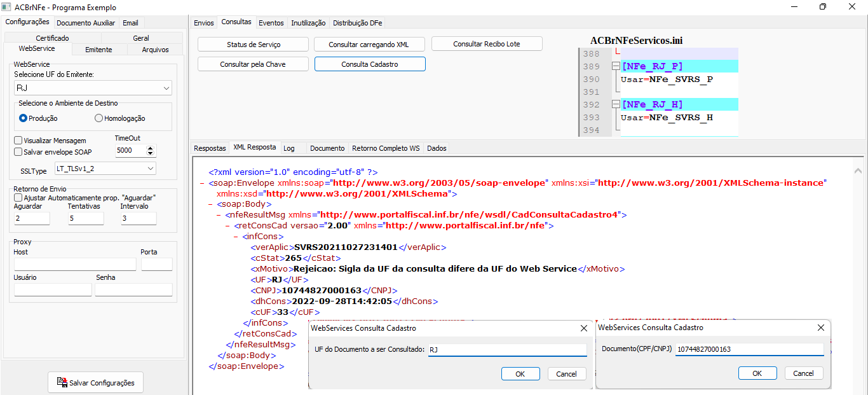The image size is (868, 395).
Task: Open the Arquivos tab
Action: [x=155, y=50]
